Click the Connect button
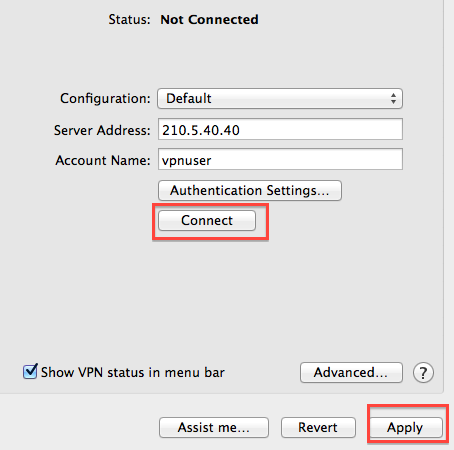The height and width of the screenshot is (450, 454). (x=207, y=220)
